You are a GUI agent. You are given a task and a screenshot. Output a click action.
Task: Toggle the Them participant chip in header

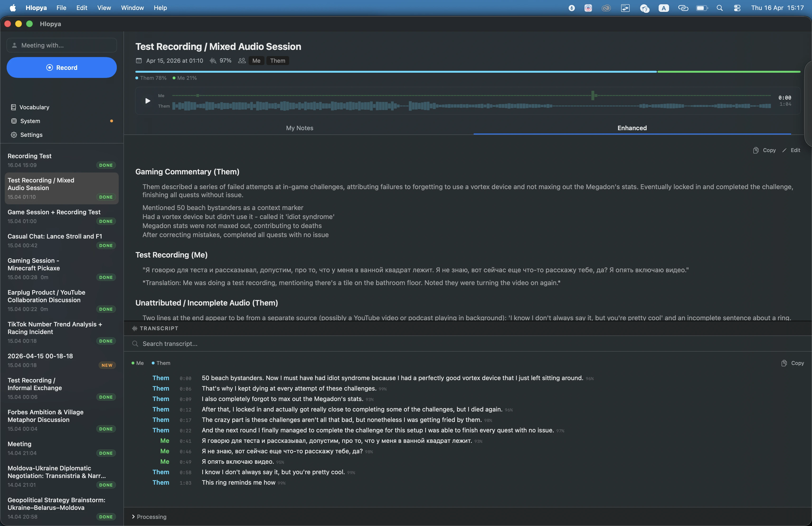click(277, 61)
